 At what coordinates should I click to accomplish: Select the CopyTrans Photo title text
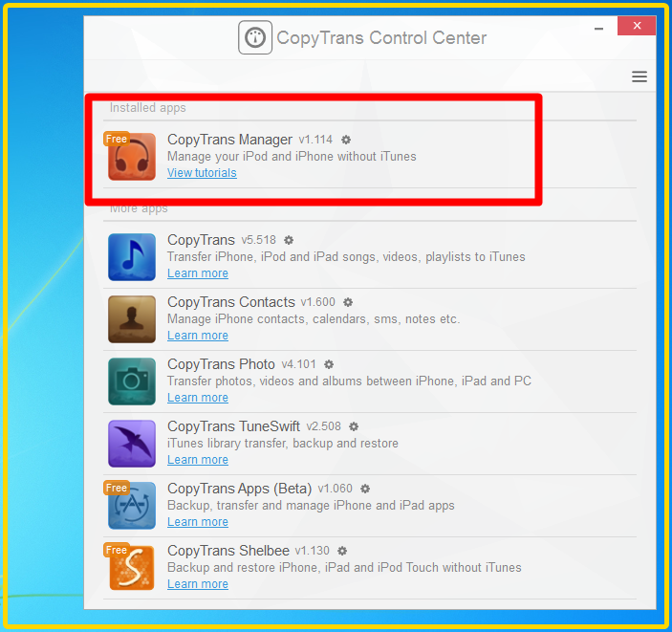pyautogui.click(x=221, y=364)
